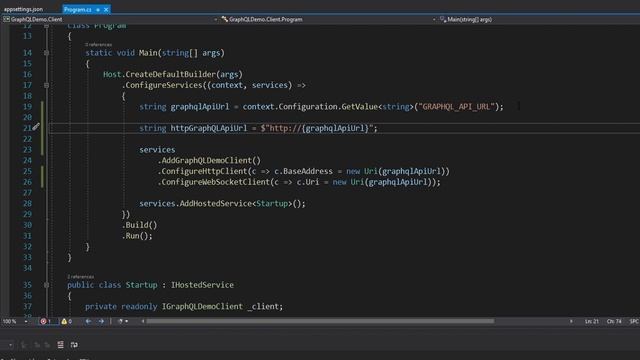Open the 100 % zoom level dropdown
This screenshot has width=640, height=360.
point(26,322)
